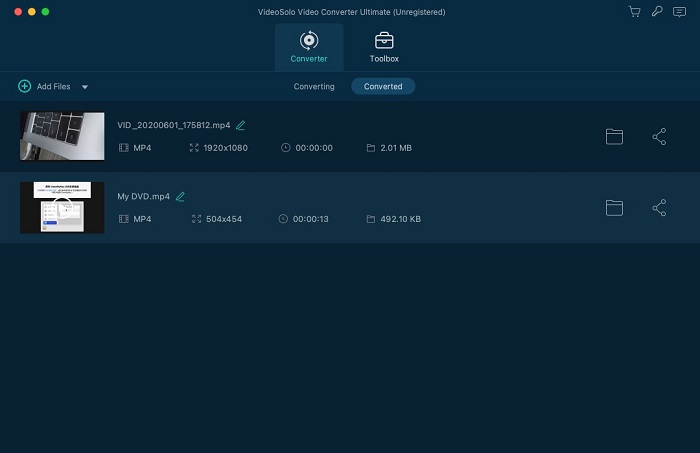The image size is (700, 453).
Task: Rename My DVD.mp4 using pencil icon
Action: pyautogui.click(x=180, y=196)
